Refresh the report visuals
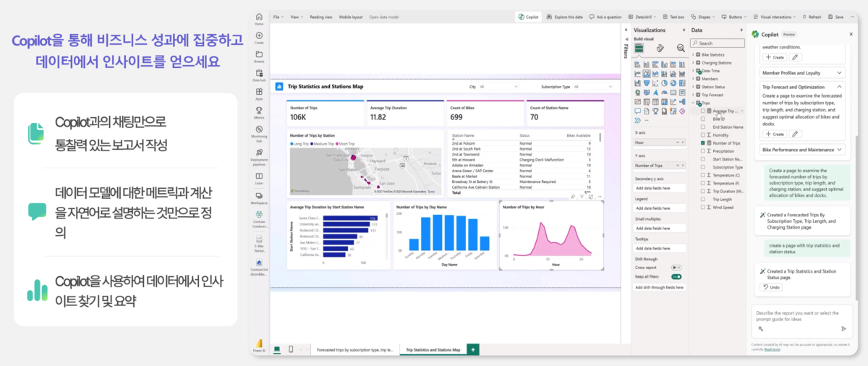Image resolution: width=868 pixels, height=366 pixels. tap(812, 16)
